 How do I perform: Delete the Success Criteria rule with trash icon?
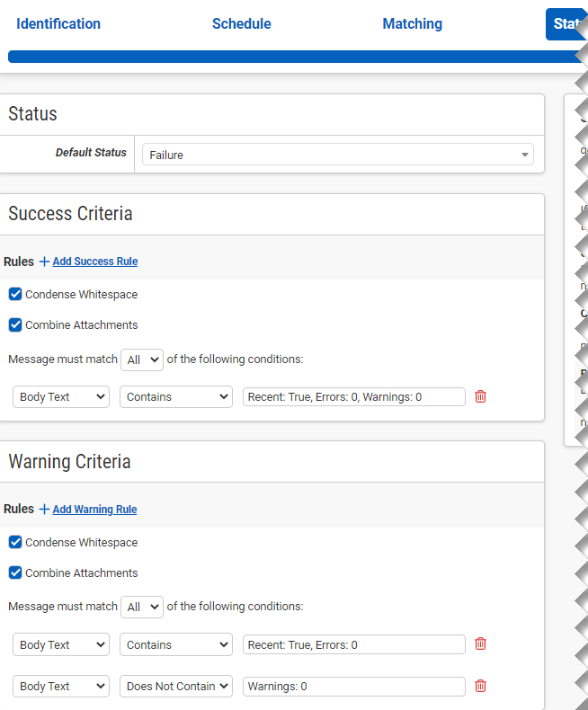[480, 396]
